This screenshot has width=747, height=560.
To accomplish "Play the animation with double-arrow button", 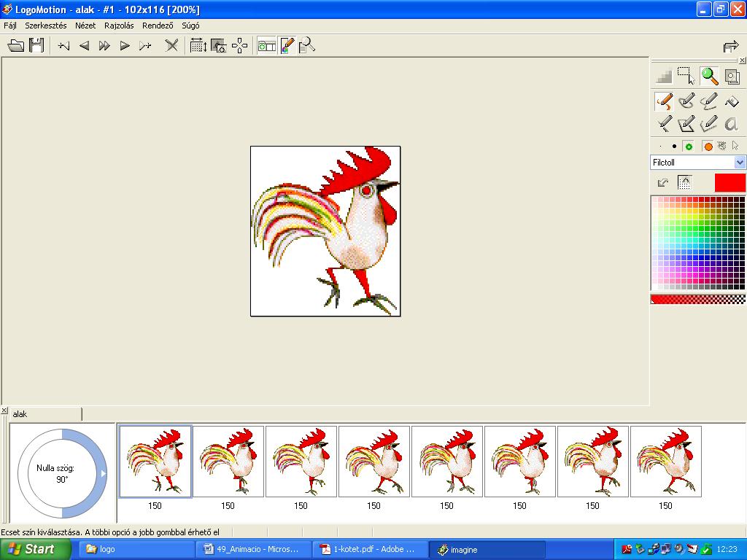I will (104, 46).
